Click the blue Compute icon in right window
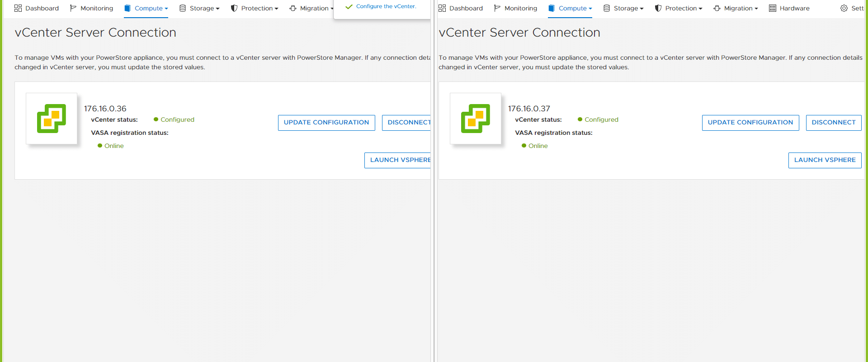This screenshot has height=362, width=868. click(552, 8)
